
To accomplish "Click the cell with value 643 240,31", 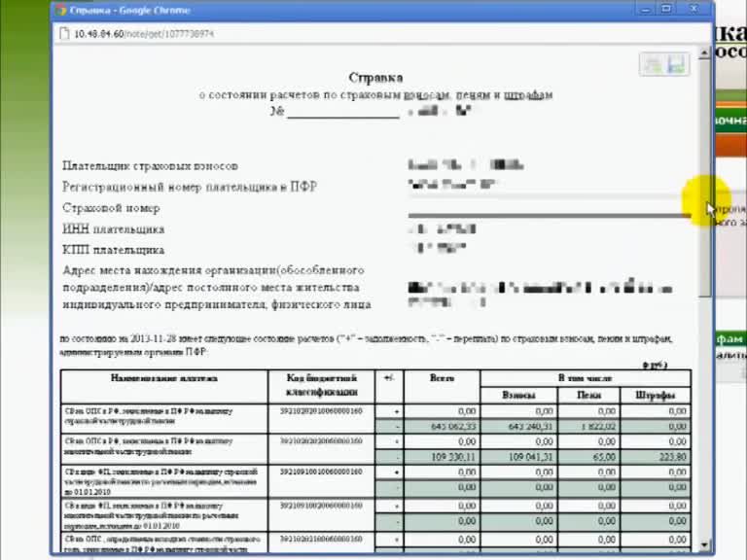I will (518, 426).
